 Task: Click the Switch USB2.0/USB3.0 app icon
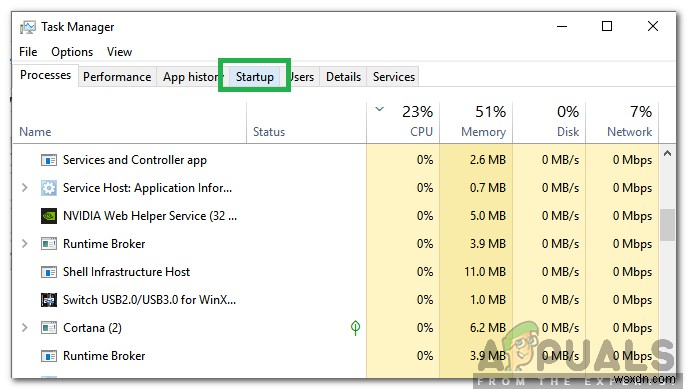[x=49, y=300]
